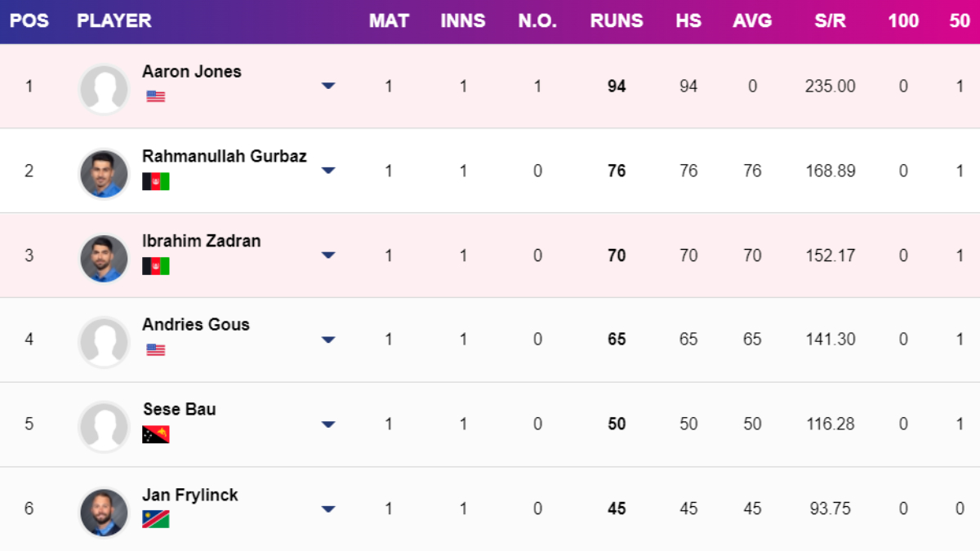Sort the table by RUNS column header
The image size is (980, 551).
pos(617,21)
